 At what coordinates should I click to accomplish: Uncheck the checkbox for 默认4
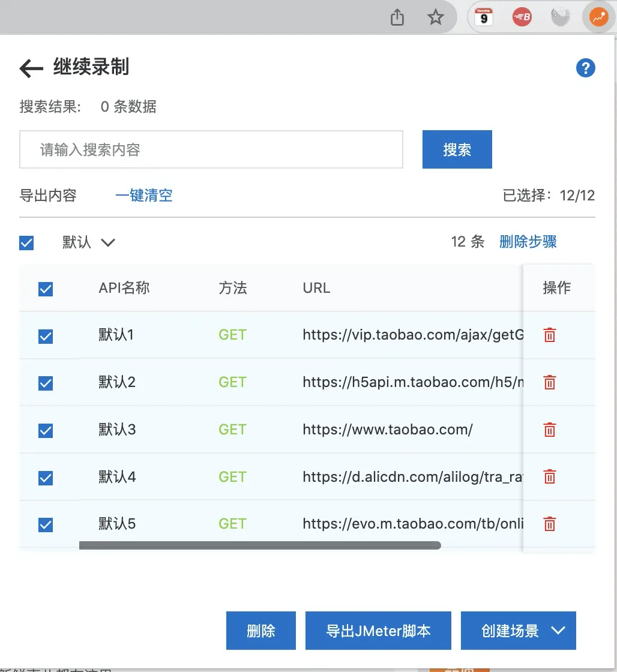tap(46, 478)
